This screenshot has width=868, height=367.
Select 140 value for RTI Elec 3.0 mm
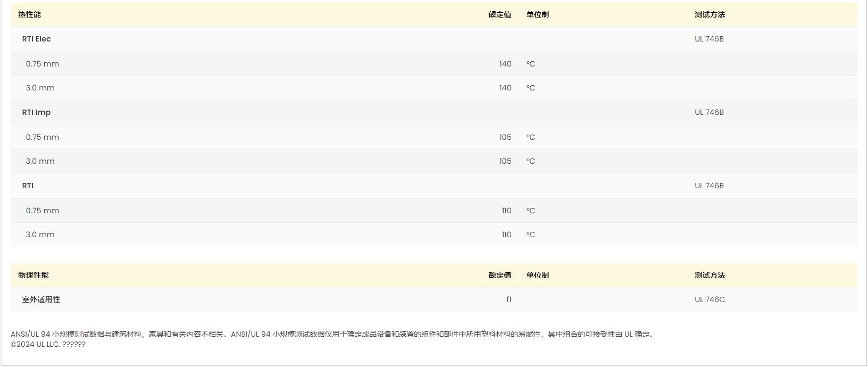click(x=505, y=88)
